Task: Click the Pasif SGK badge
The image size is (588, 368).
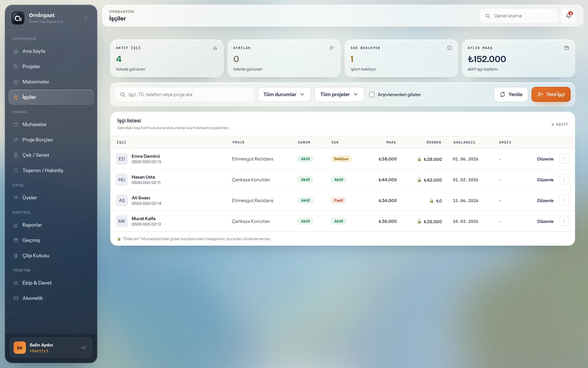Action: [x=338, y=200]
